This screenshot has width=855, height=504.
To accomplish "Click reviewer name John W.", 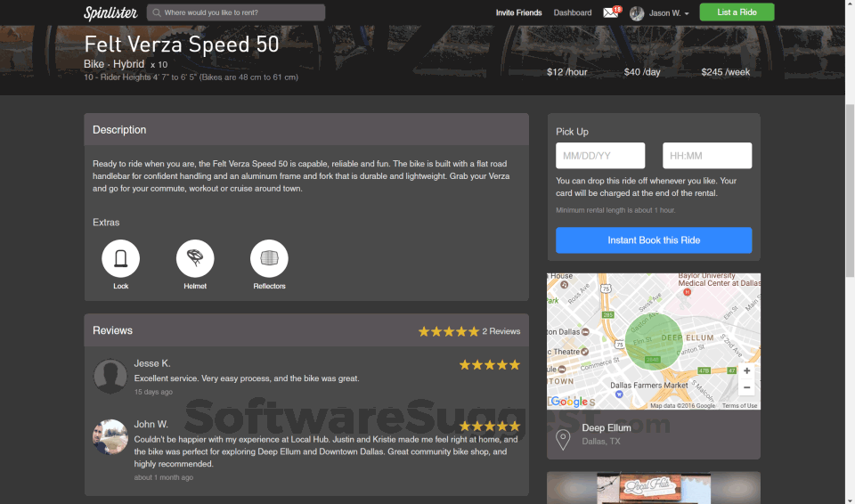I will pos(151,425).
